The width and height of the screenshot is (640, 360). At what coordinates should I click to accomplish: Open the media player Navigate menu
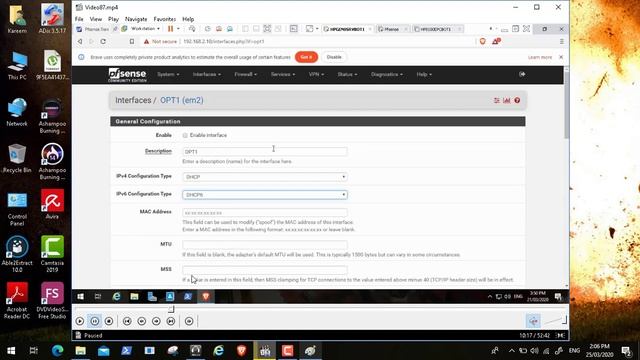136,19
